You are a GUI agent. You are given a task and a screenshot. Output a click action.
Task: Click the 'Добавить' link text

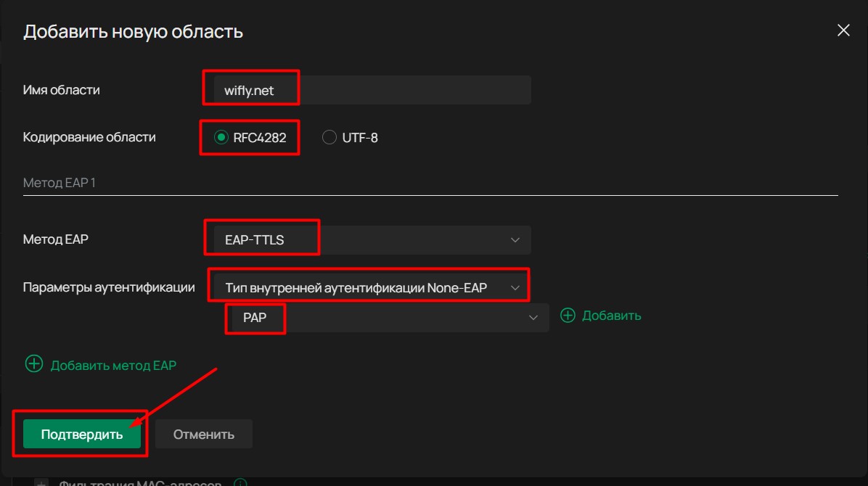click(x=612, y=316)
